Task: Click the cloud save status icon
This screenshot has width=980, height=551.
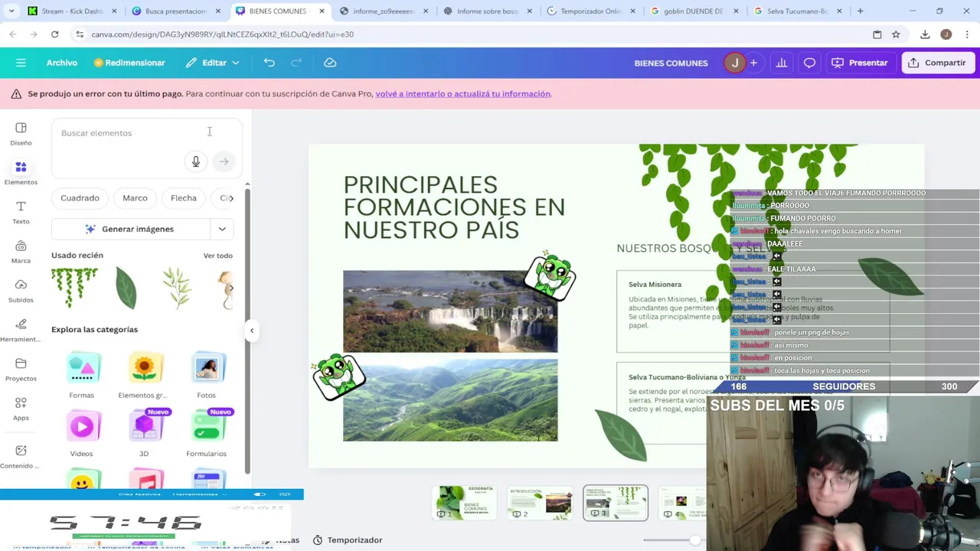Action: click(330, 63)
